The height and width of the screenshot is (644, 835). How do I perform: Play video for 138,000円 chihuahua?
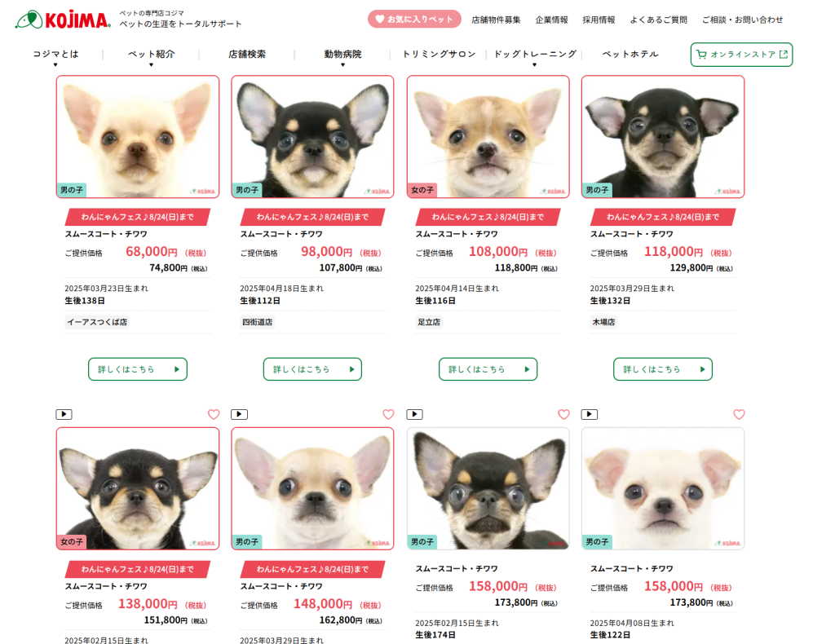click(64, 414)
